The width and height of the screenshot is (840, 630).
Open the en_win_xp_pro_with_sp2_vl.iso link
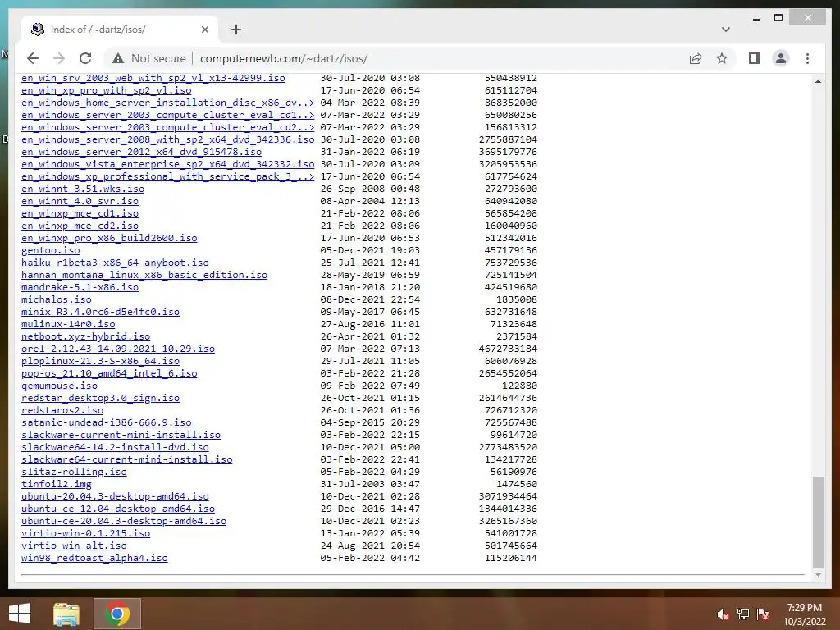(106, 90)
